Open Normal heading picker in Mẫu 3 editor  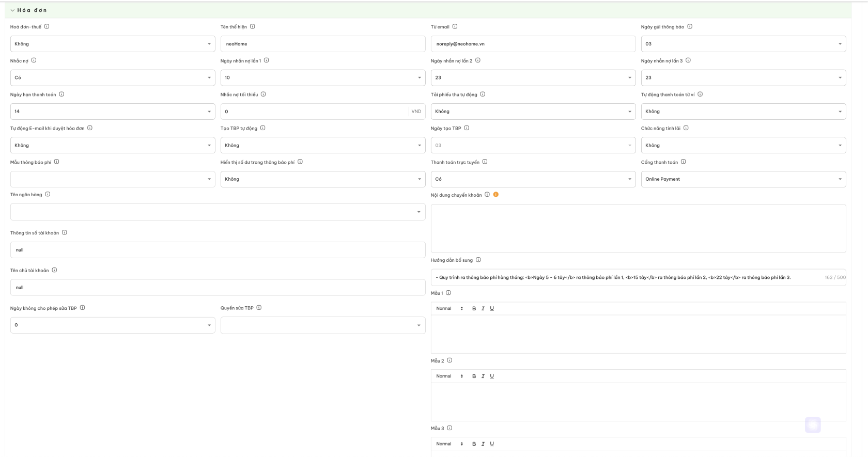click(450, 444)
